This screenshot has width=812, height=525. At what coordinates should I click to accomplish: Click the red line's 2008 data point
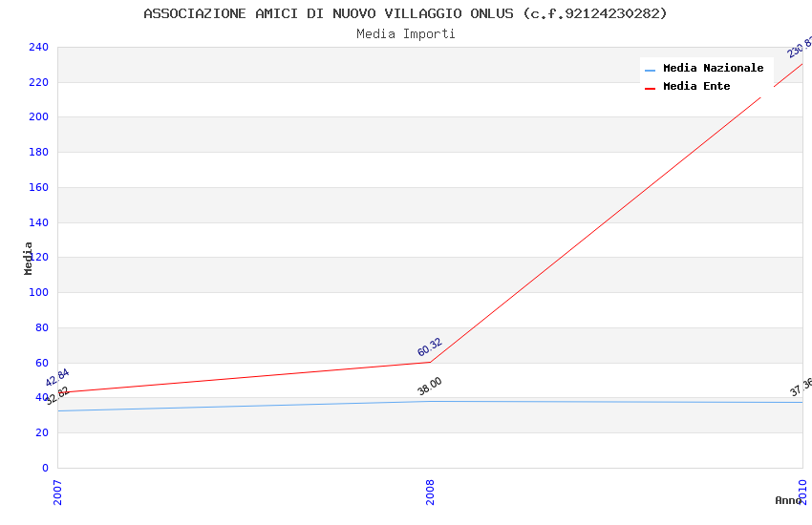coord(430,362)
